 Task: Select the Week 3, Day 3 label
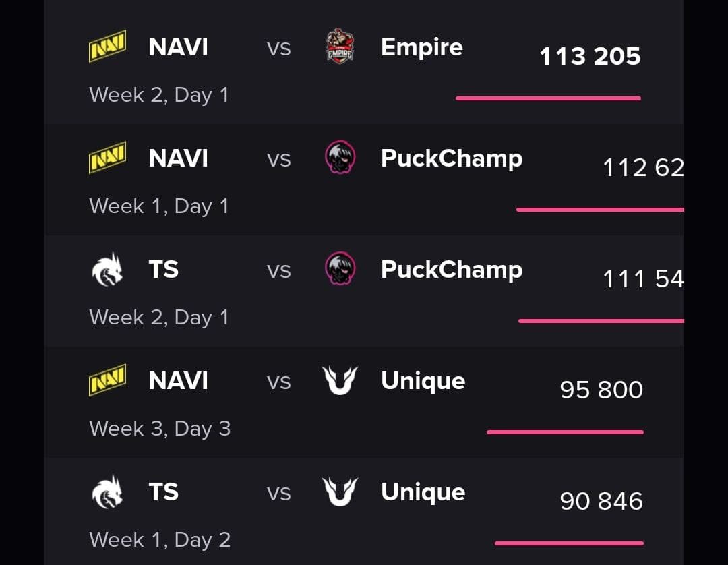tap(160, 429)
